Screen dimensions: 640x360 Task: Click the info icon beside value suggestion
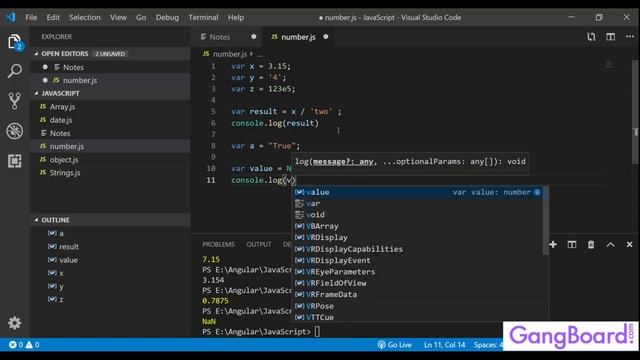(x=537, y=192)
